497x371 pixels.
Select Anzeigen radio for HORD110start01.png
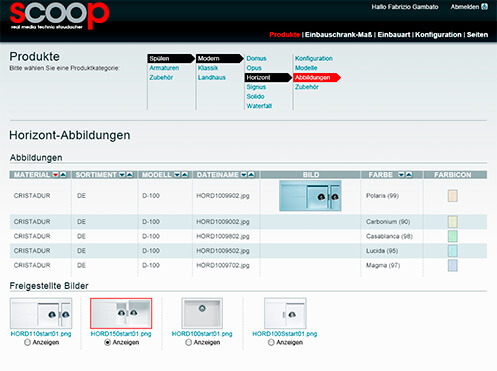[x=27, y=342]
